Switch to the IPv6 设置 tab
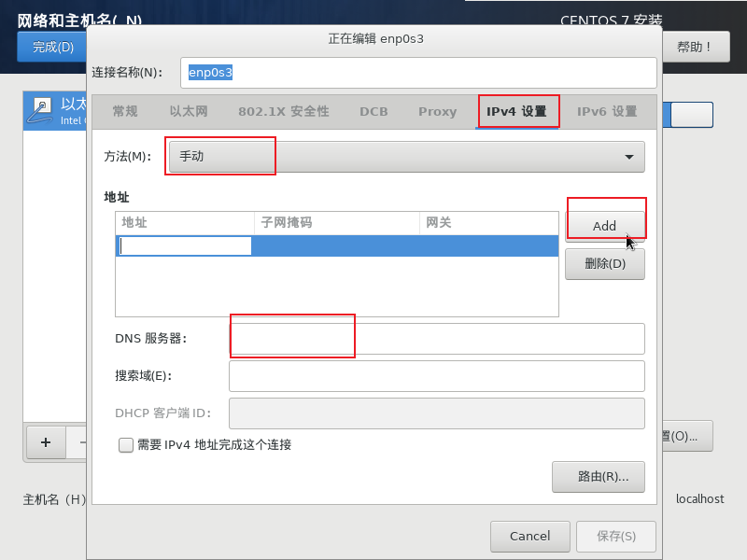 coord(607,111)
